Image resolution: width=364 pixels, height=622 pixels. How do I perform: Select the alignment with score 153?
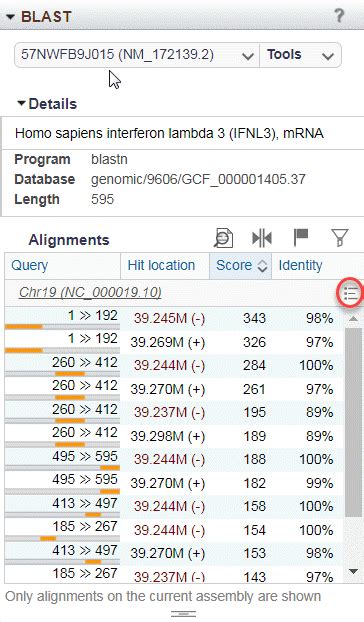174,553
